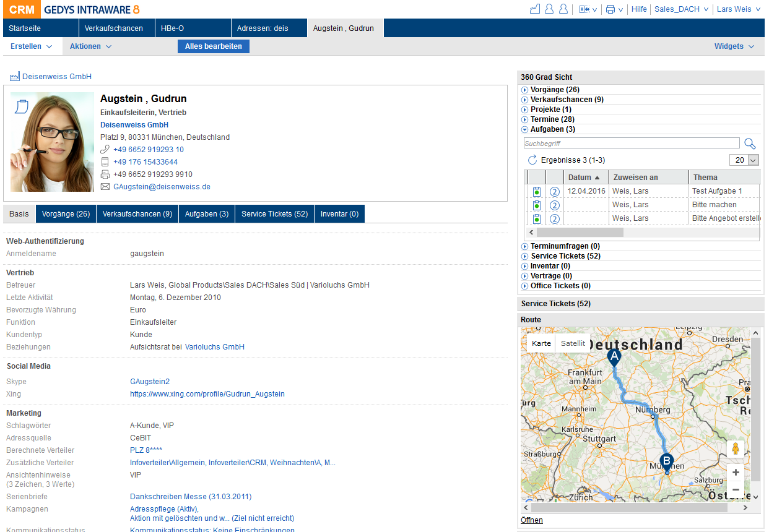Screen dimensions: 769x532
Task: Click the priority 2 icon in the Bitte Angebot row
Action: 555,219
